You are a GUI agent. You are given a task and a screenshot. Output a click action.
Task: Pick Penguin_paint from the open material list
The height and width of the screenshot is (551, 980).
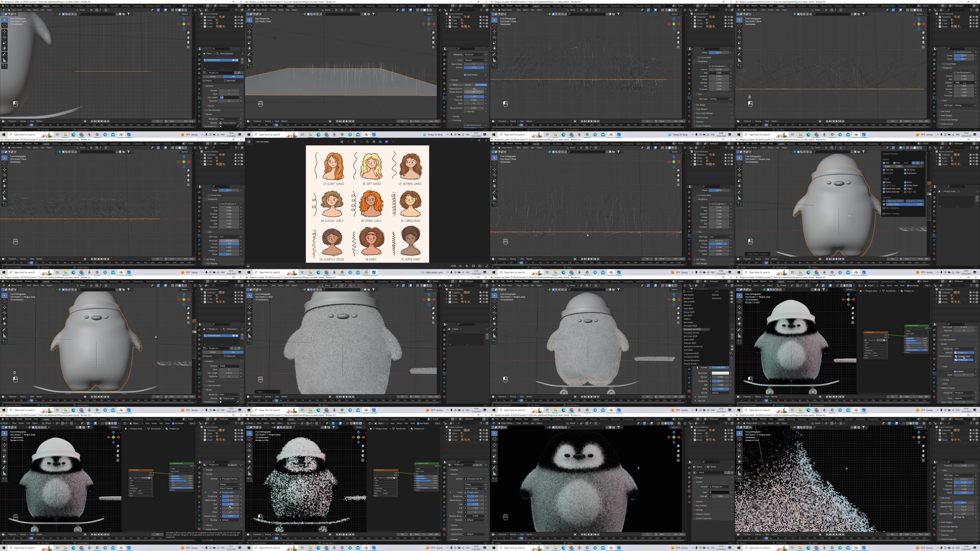(x=964, y=357)
